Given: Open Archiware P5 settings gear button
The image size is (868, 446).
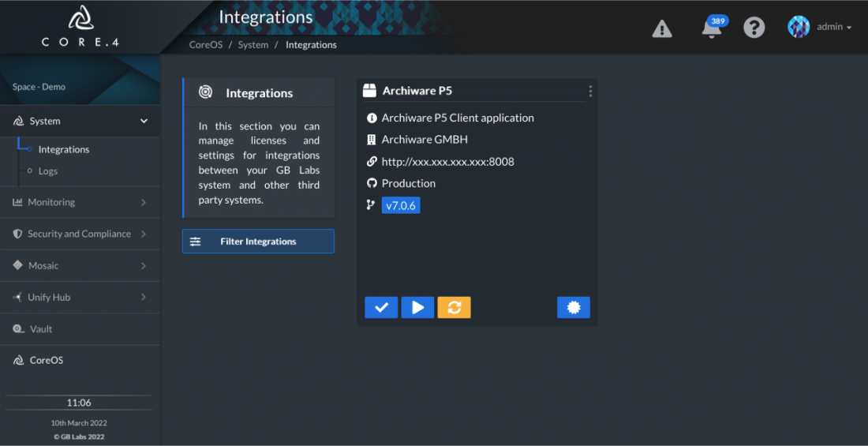Looking at the screenshot, I should 574,308.
